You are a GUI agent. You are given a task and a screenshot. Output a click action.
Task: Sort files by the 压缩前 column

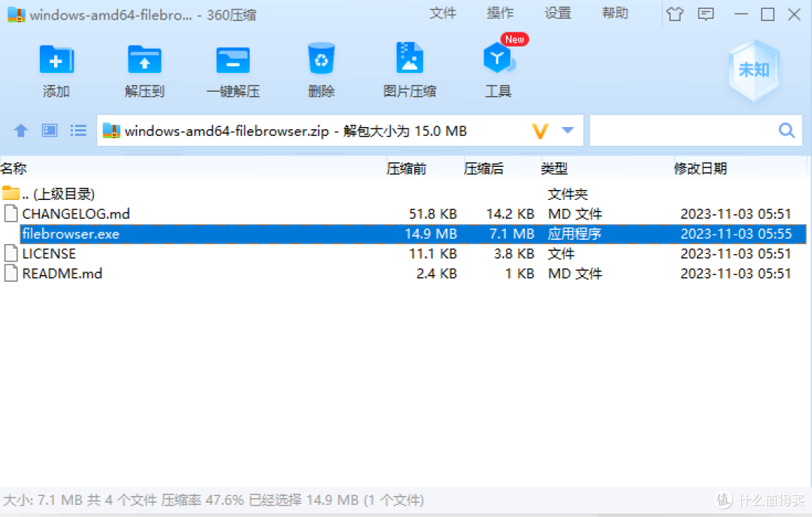(407, 168)
